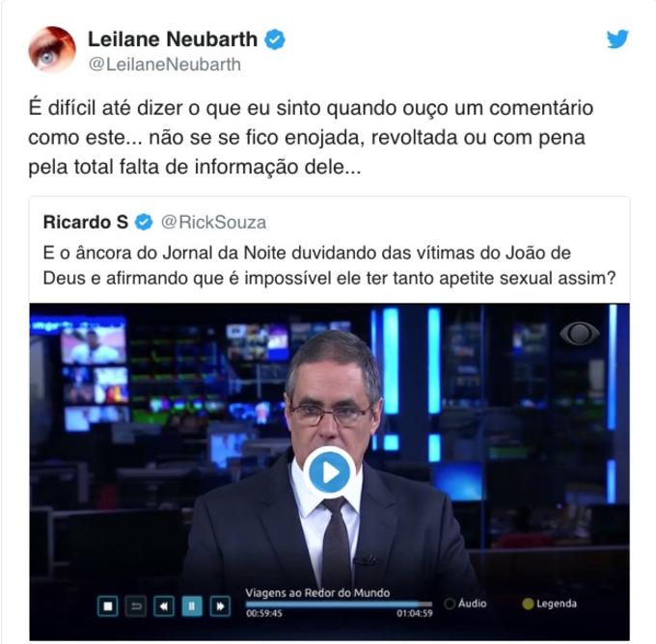Click the Band channel logo watermark
Screen dimensions: 656x644
pos(580,334)
